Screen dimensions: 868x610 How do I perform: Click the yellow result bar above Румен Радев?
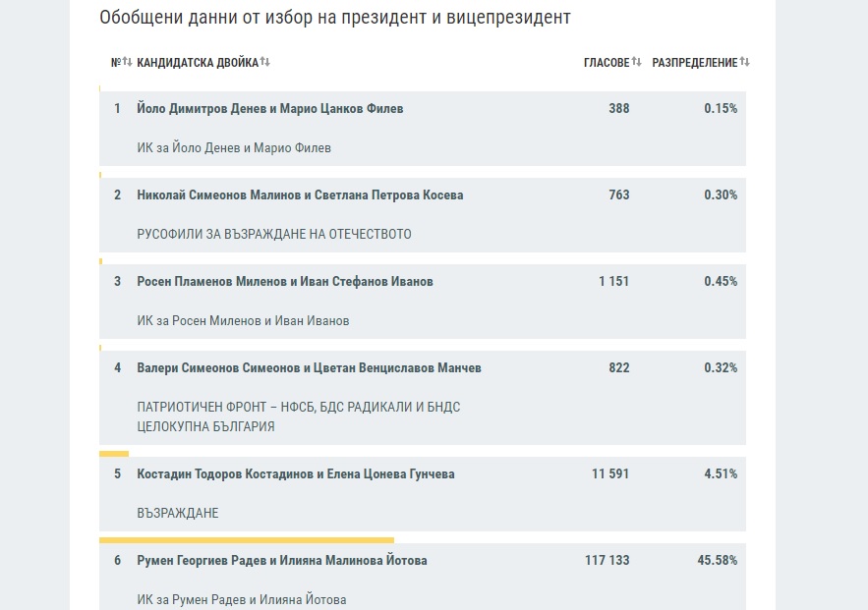tap(247, 539)
